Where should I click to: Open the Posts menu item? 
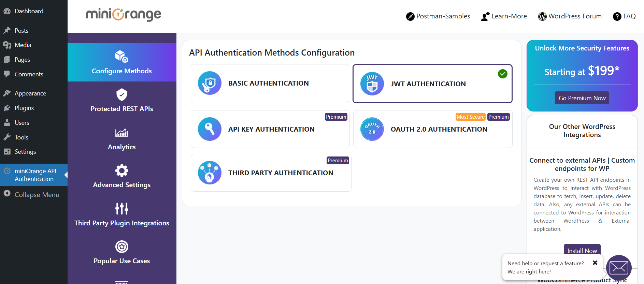34,30
